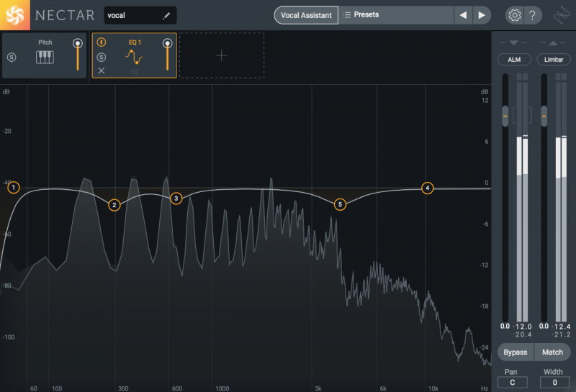Viewport: 576px width, 392px height.
Task: Open the settings gear
Action: click(x=514, y=15)
